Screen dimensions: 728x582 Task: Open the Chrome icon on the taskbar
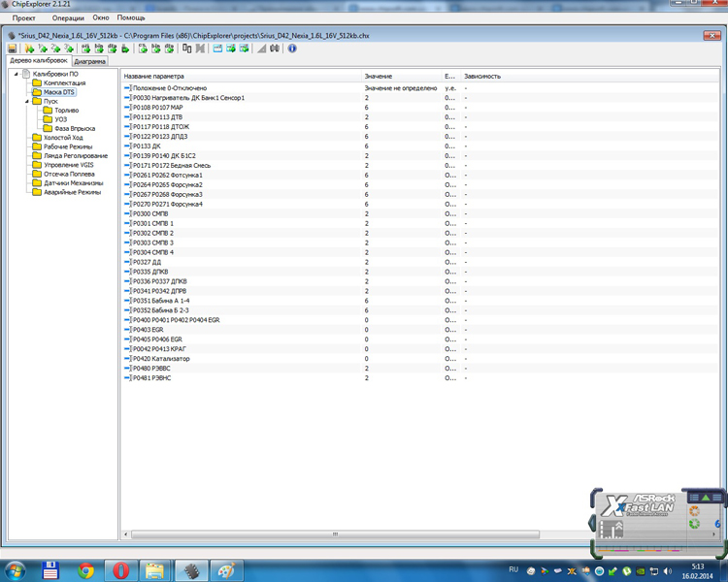[x=86, y=570]
